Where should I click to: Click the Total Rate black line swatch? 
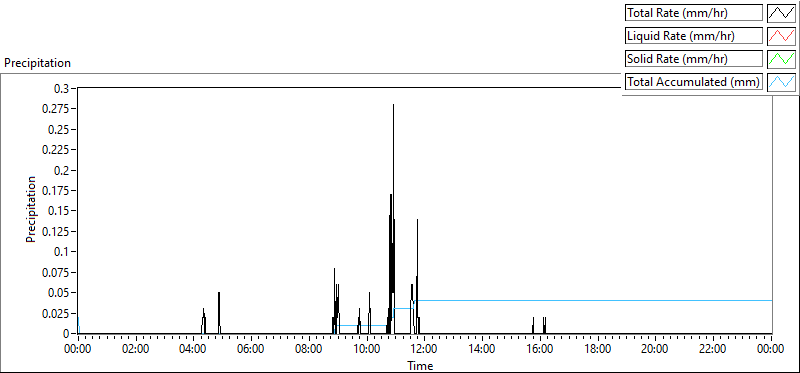[x=782, y=13]
